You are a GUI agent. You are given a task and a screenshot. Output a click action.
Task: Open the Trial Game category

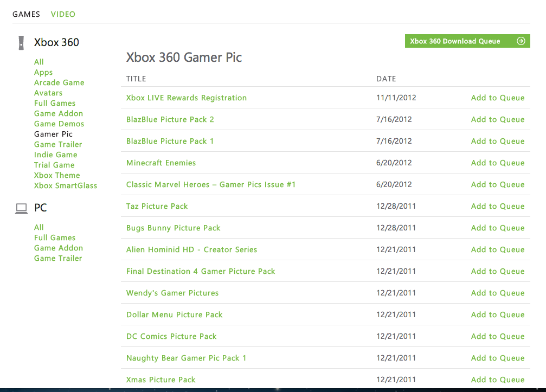(x=54, y=165)
